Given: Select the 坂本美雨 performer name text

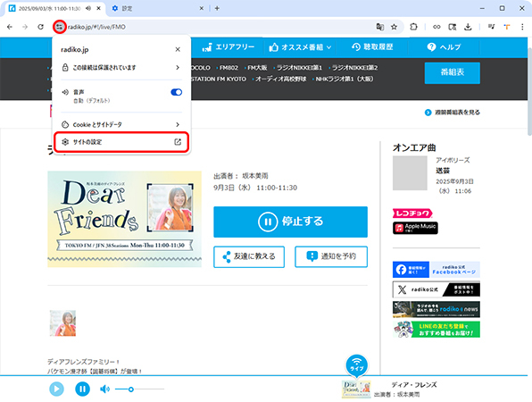Looking at the screenshot, I should coord(254,176).
